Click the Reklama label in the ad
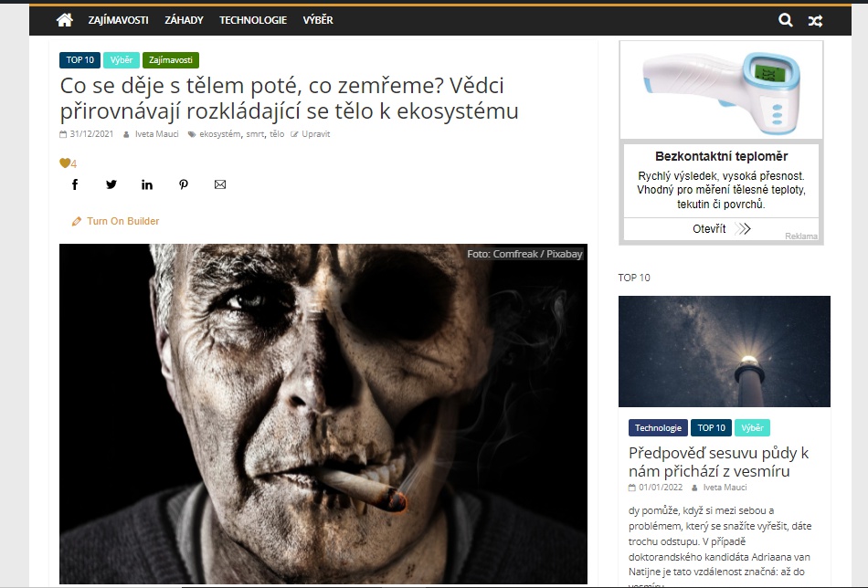 pyautogui.click(x=801, y=236)
